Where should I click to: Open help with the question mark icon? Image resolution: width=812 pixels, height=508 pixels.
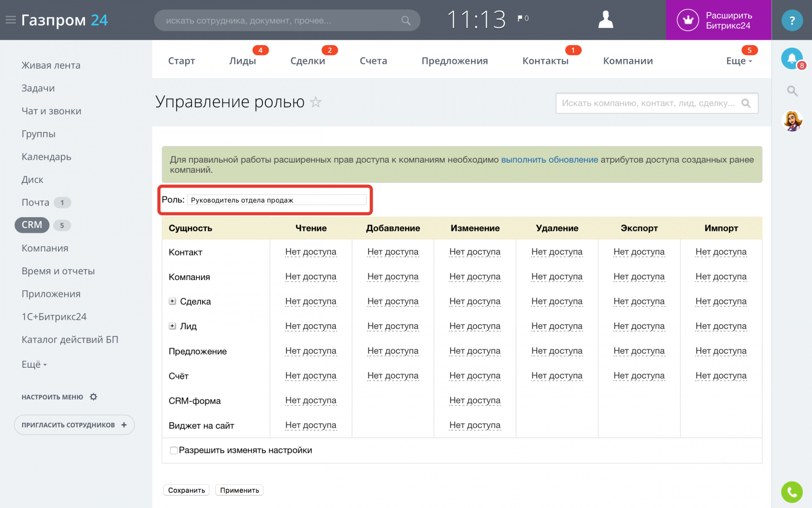tap(792, 20)
